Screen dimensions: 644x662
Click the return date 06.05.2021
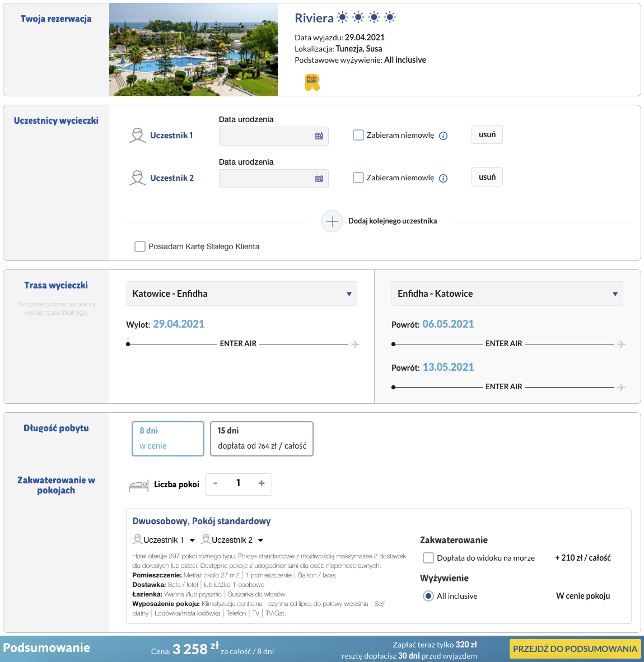[448, 324]
